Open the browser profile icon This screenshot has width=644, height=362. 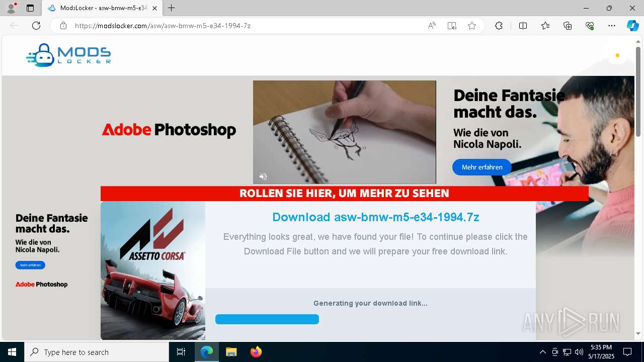pyautogui.click(x=11, y=8)
